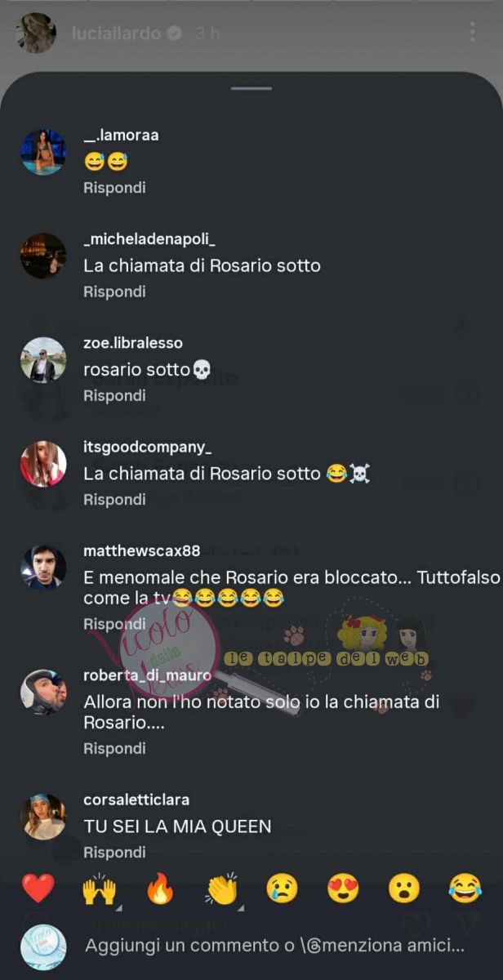Open matthewscax88's profile picture
This screenshot has height=980, width=503.
(43, 568)
